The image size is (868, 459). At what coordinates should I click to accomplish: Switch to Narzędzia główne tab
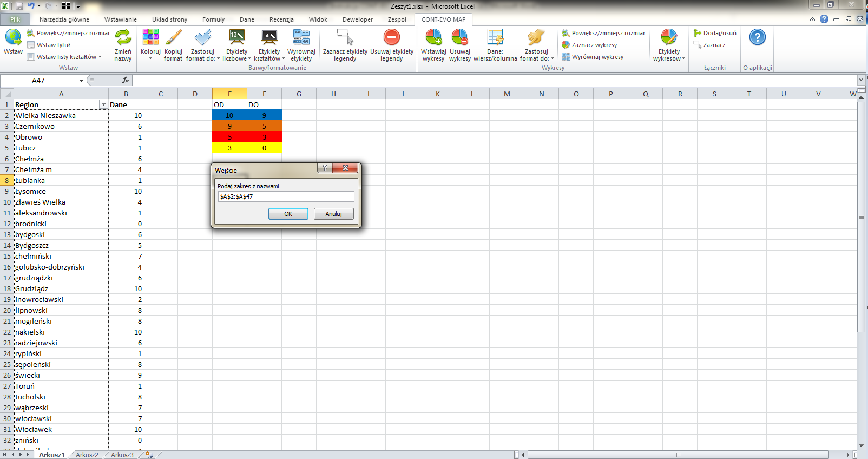[x=64, y=19]
